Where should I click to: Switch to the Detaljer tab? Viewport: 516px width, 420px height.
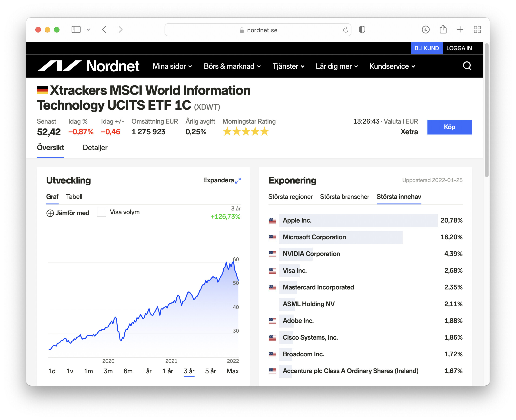pyautogui.click(x=95, y=148)
